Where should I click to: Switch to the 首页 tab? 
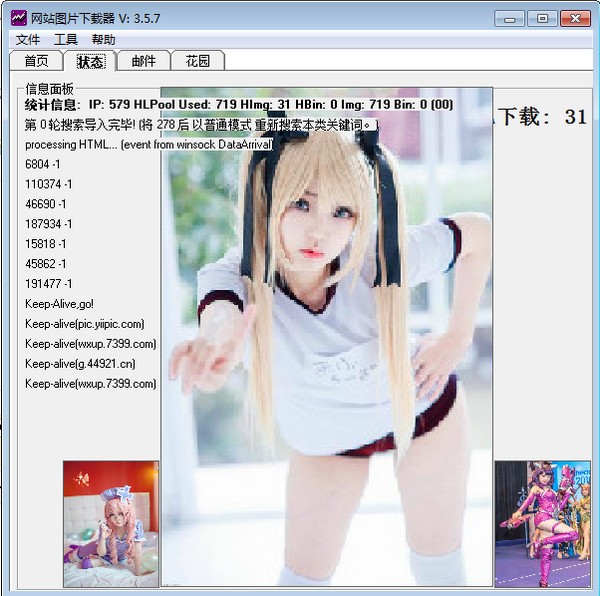tap(36, 61)
